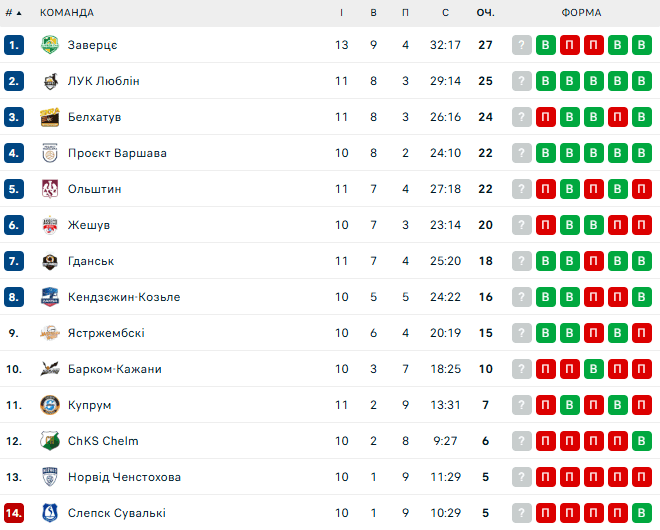The height and width of the screenshot is (530, 660).
Task: Click the red rank 14 position badge
Action: click(14, 513)
